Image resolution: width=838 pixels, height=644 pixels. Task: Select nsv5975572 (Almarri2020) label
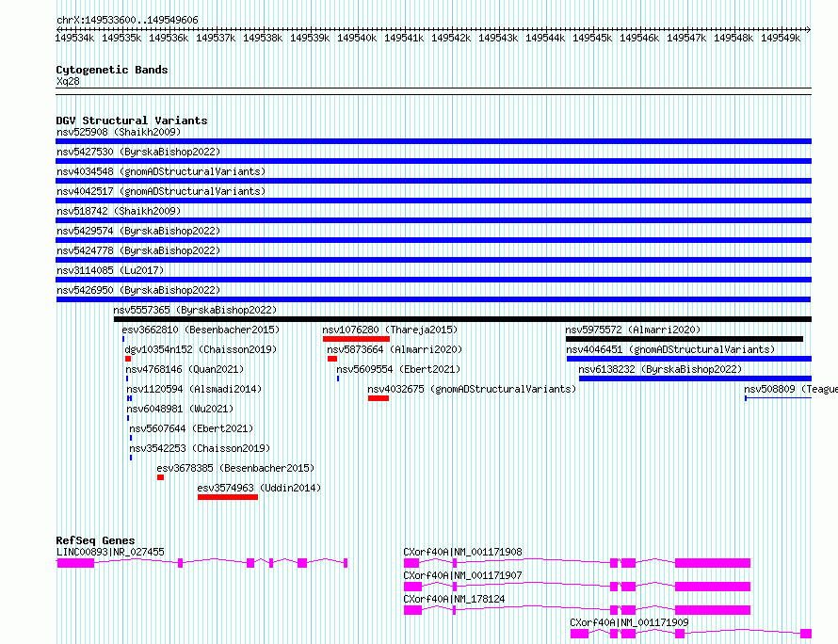pyautogui.click(x=634, y=330)
